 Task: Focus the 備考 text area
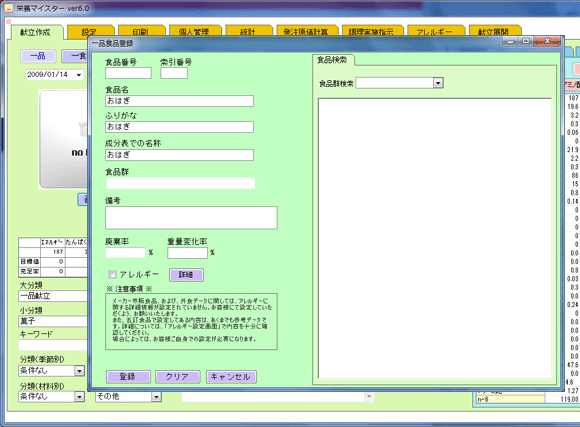[x=191, y=218]
